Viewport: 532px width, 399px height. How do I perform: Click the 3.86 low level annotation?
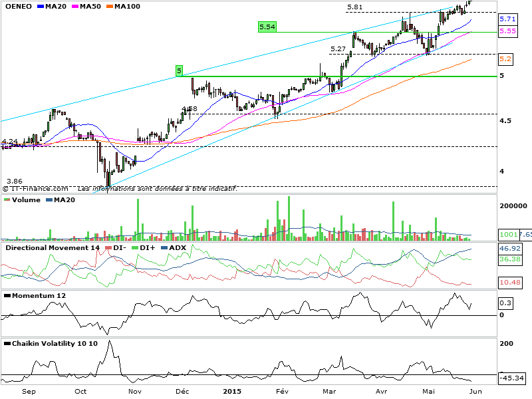tap(14, 181)
